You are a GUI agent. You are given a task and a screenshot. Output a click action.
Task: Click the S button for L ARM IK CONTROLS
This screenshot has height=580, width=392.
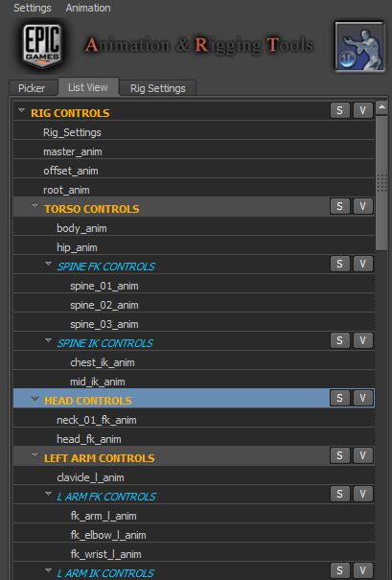[340, 570]
